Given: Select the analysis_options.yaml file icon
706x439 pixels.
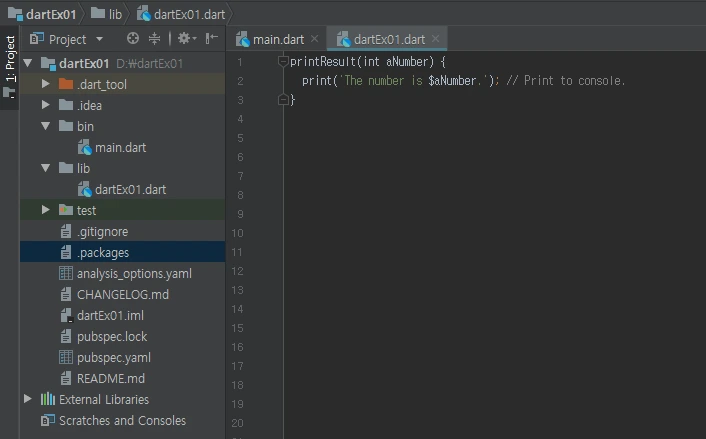Looking at the screenshot, I should (66, 273).
